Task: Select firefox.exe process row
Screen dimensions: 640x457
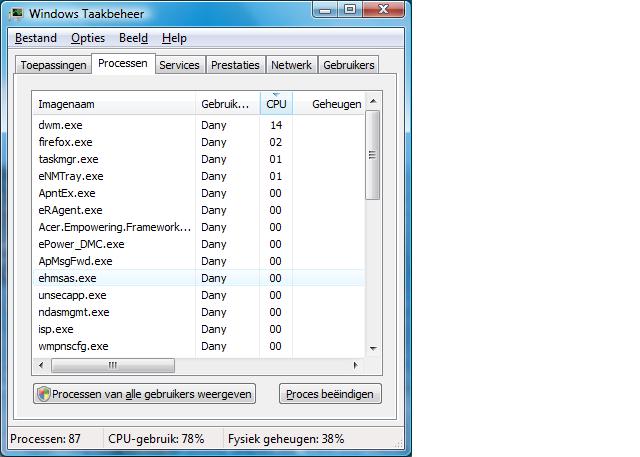Action: pyautogui.click(x=198, y=142)
